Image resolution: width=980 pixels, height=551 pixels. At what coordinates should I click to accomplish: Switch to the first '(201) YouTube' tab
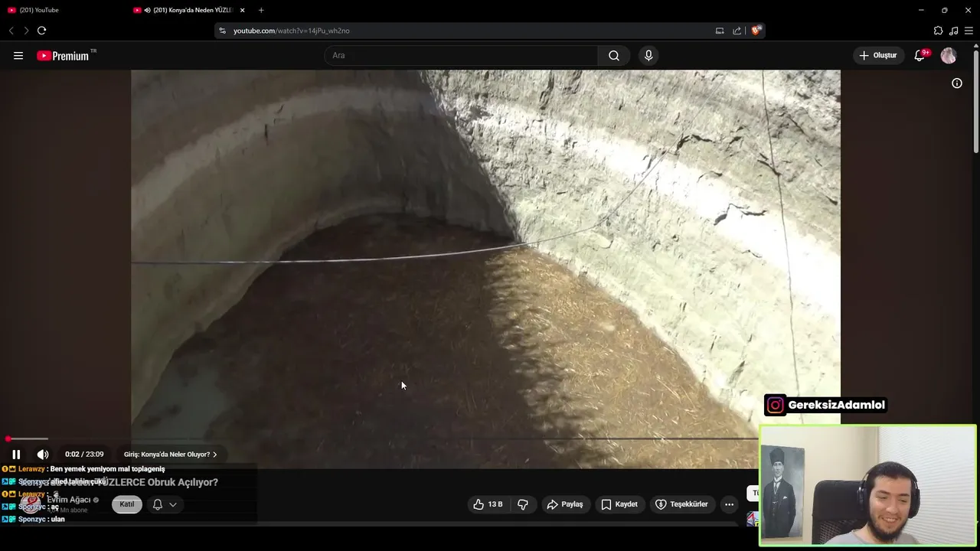(60, 10)
